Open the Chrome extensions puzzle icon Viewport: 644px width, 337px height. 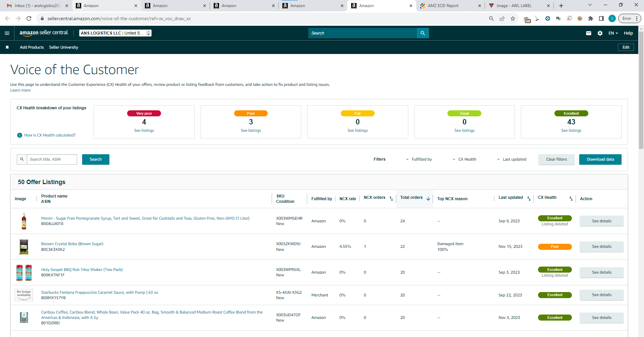[591, 18]
